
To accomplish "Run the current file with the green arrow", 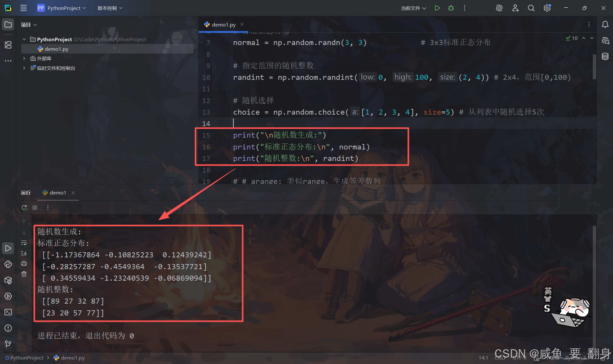I will (437, 8).
